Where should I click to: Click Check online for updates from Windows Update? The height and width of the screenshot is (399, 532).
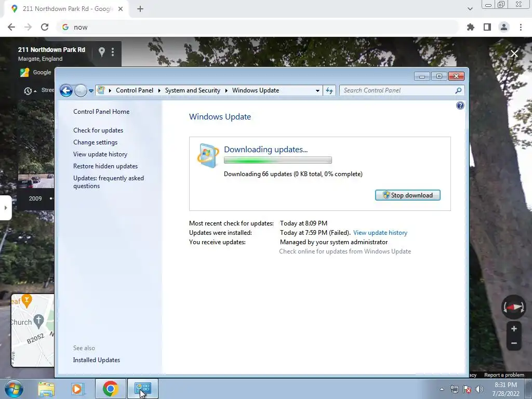[x=345, y=251]
